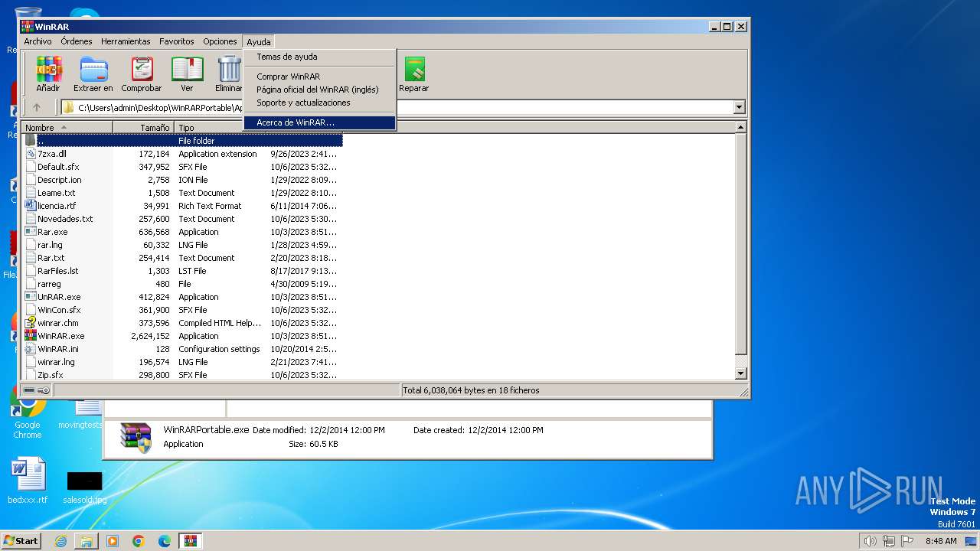Select file RarFiles.lst
The width and height of the screenshot is (980, 551).
tap(57, 271)
